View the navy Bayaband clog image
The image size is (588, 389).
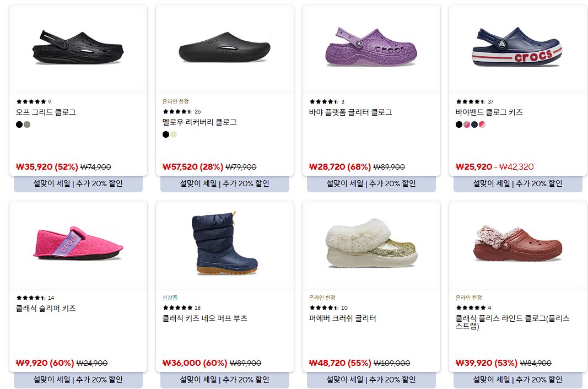click(517, 47)
